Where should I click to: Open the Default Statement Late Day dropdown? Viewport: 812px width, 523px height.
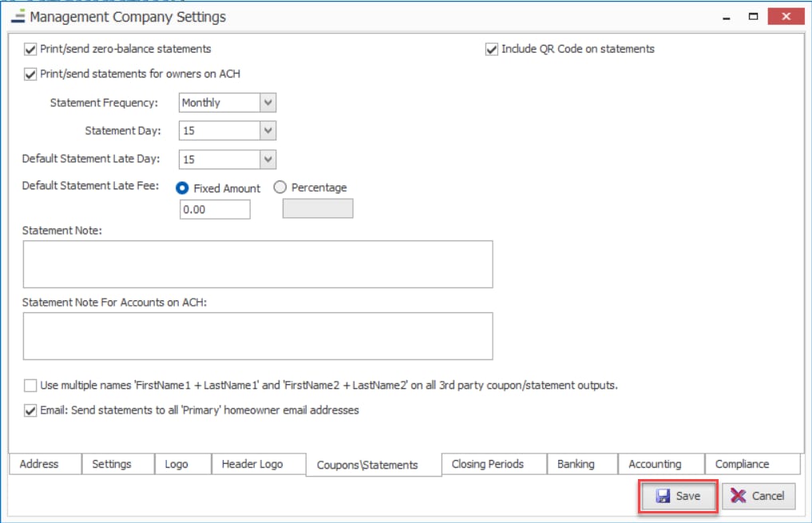pyautogui.click(x=267, y=160)
